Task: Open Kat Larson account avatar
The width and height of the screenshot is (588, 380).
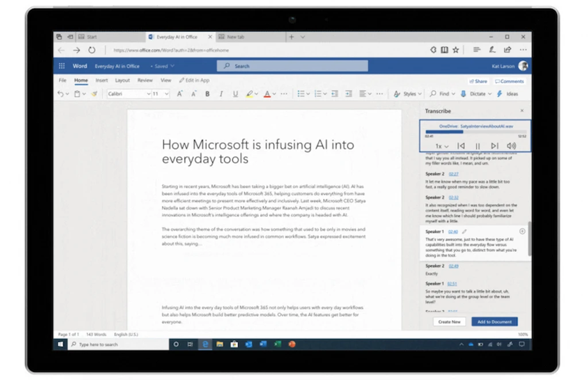Action: pos(523,66)
